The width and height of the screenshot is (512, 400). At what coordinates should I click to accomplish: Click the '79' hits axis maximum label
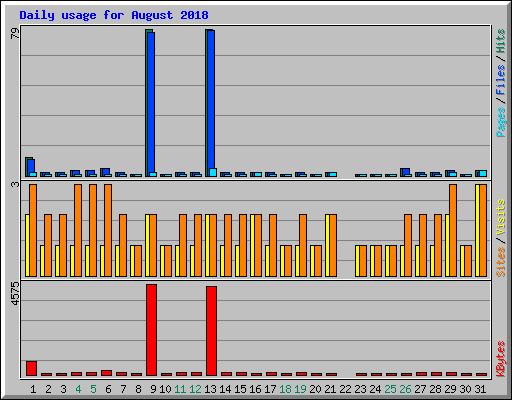coord(15,33)
